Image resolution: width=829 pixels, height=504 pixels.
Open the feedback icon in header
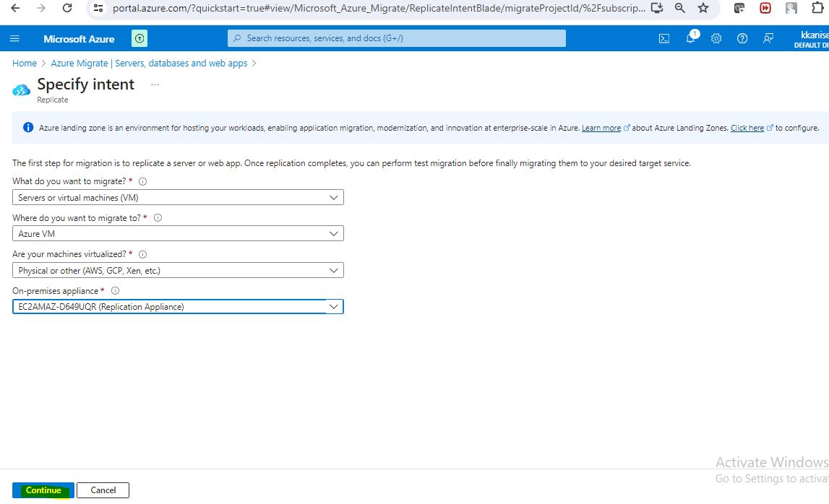pos(768,39)
